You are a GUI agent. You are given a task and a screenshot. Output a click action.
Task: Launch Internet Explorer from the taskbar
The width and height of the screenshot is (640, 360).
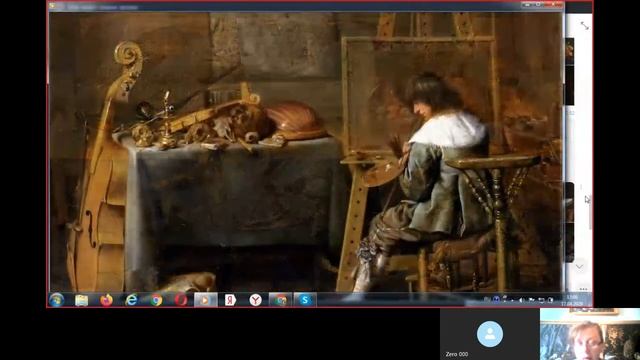pos(131,300)
